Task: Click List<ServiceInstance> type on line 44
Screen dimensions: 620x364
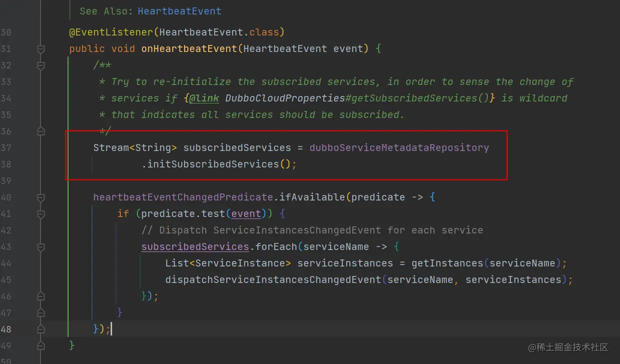Action: (x=228, y=263)
